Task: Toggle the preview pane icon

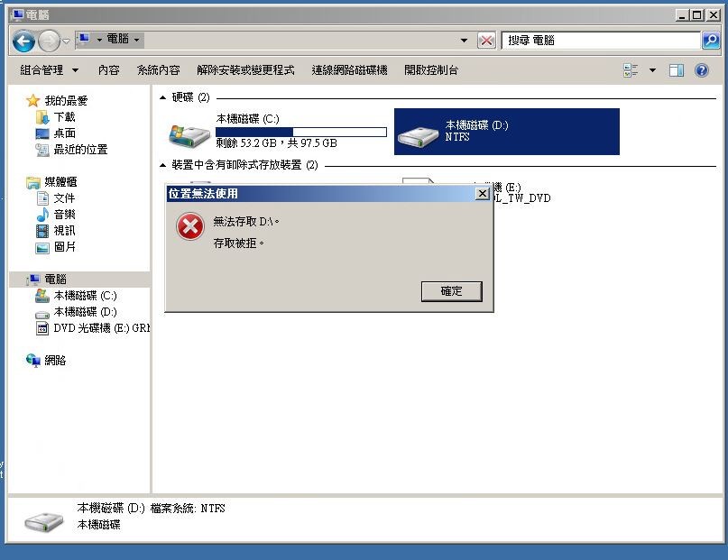Action: tap(676, 70)
